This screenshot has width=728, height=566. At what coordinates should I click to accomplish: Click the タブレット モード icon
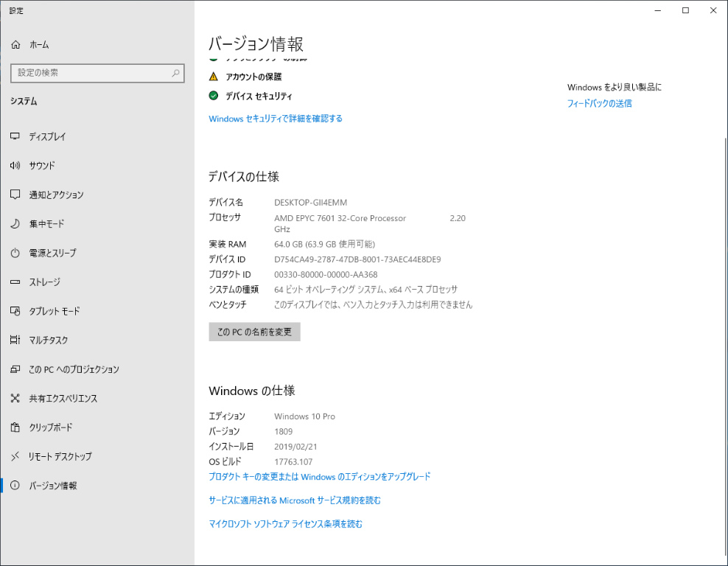tap(15, 311)
